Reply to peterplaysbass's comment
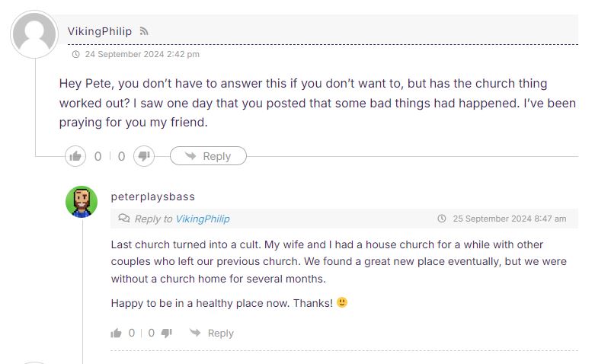The image size is (595, 364). (x=212, y=333)
